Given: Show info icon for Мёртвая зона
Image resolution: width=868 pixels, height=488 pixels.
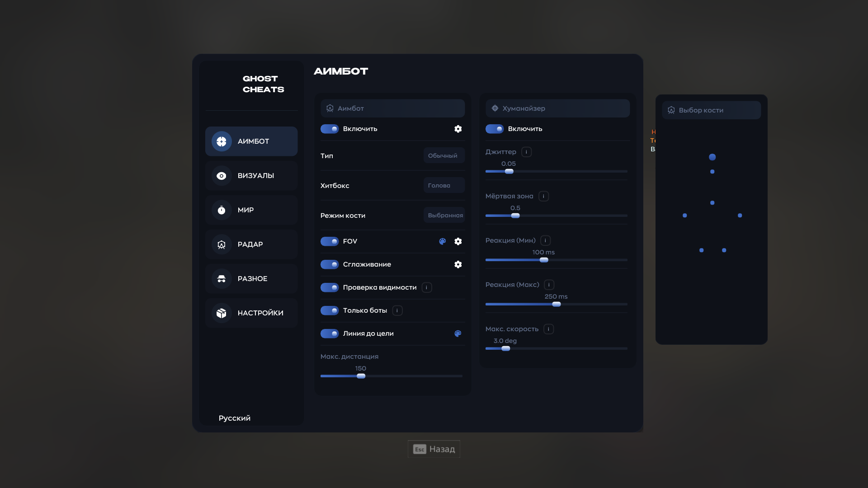Looking at the screenshot, I should 543,196.
